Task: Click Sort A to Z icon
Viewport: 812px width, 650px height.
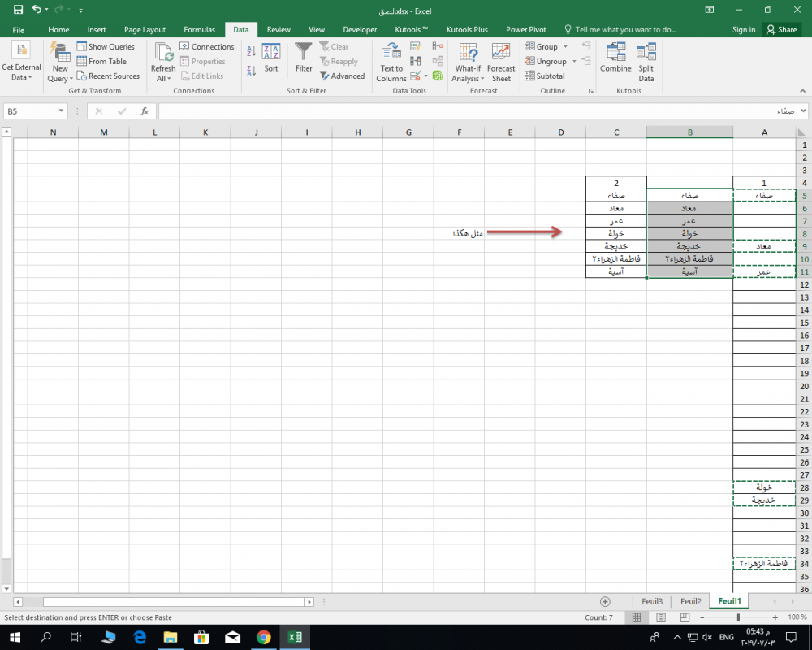Action: [x=251, y=50]
